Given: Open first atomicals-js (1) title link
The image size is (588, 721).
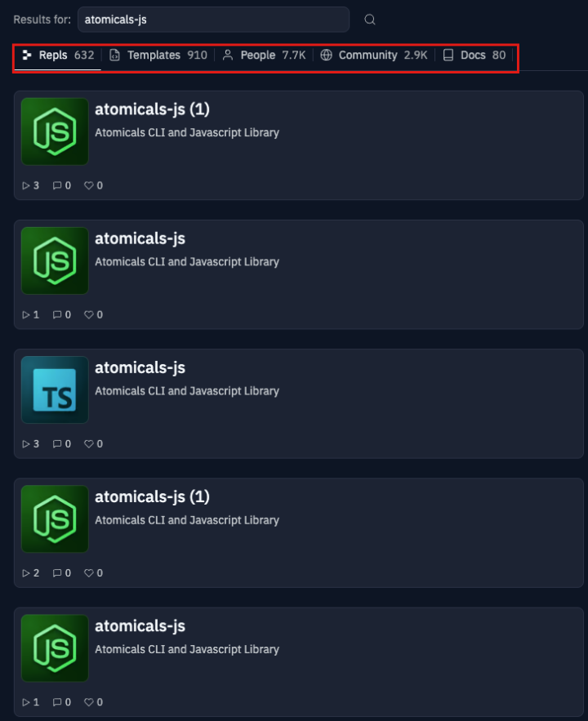Looking at the screenshot, I should pyautogui.click(x=152, y=109).
